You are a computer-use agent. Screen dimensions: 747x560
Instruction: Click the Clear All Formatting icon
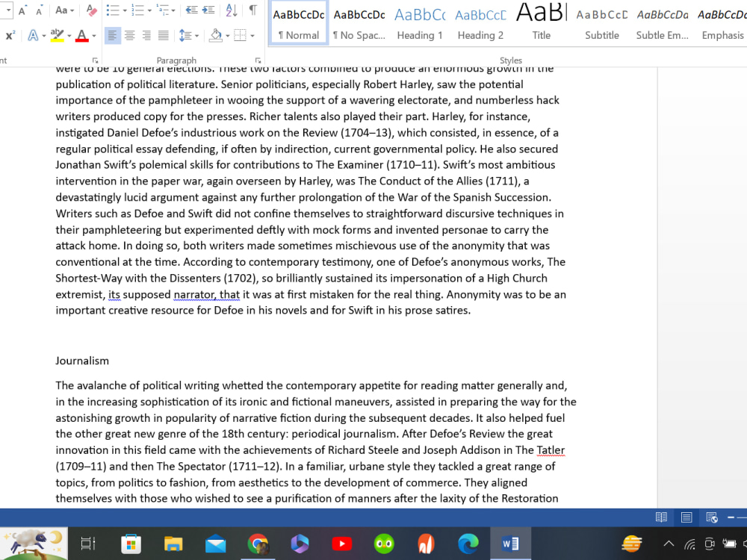coord(90,10)
